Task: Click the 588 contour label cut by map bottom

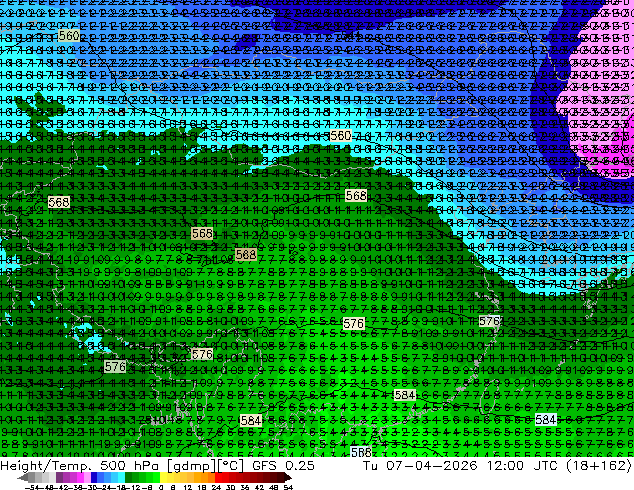Action: click(361, 452)
